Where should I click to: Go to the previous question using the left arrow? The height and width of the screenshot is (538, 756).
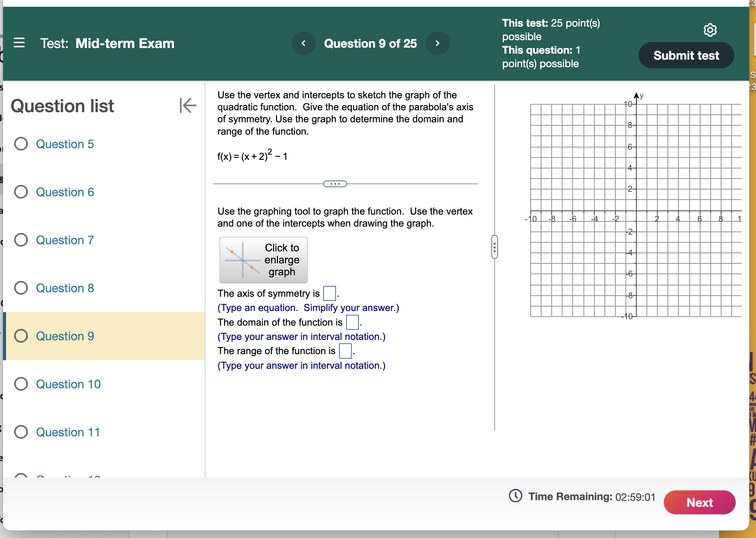coord(303,43)
